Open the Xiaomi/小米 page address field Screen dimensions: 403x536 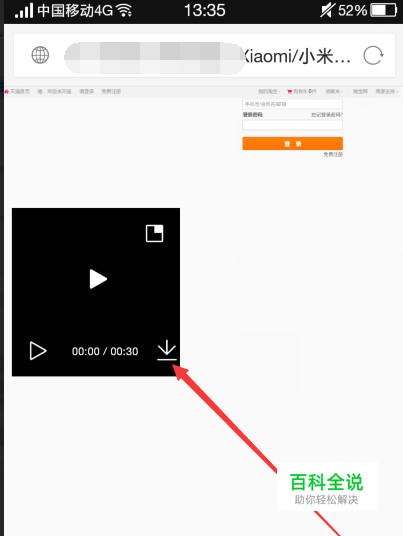click(204, 55)
